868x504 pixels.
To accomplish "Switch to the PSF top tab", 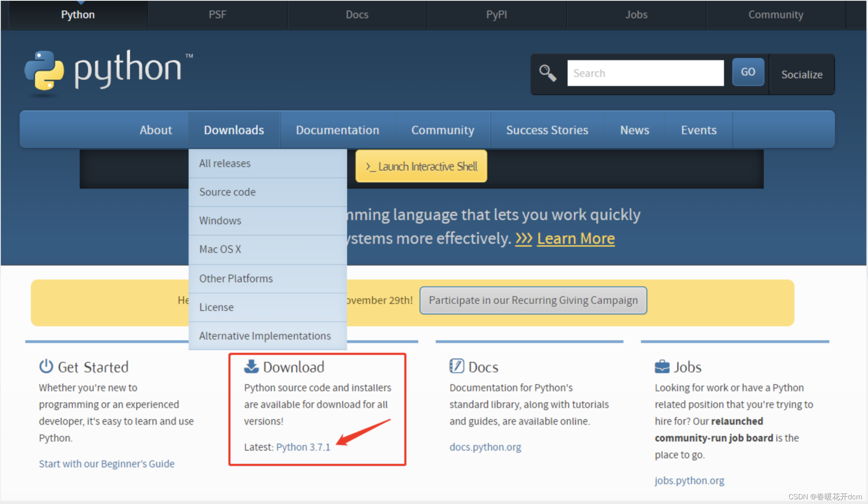I will click(x=217, y=15).
